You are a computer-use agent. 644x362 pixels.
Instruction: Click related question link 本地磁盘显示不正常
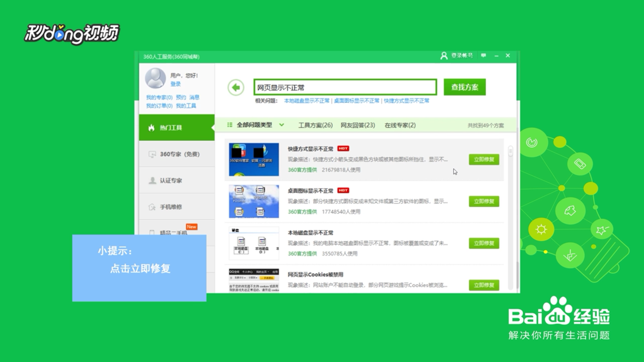[307, 101]
